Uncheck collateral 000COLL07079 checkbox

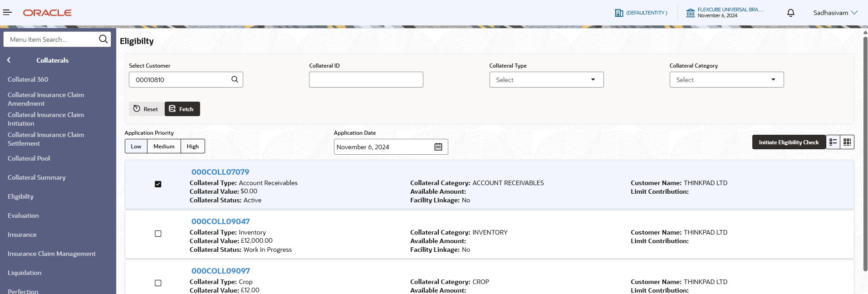click(158, 184)
